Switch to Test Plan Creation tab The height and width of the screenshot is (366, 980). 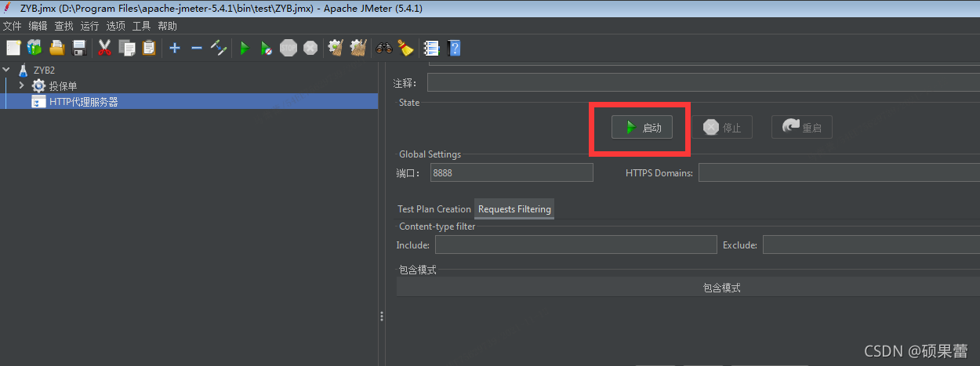click(x=434, y=209)
